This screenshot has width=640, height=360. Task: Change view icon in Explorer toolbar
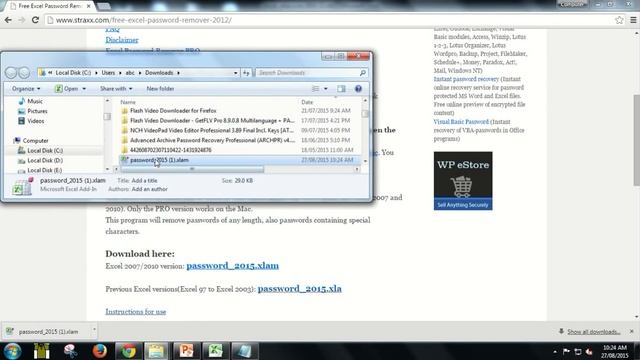coord(316,89)
